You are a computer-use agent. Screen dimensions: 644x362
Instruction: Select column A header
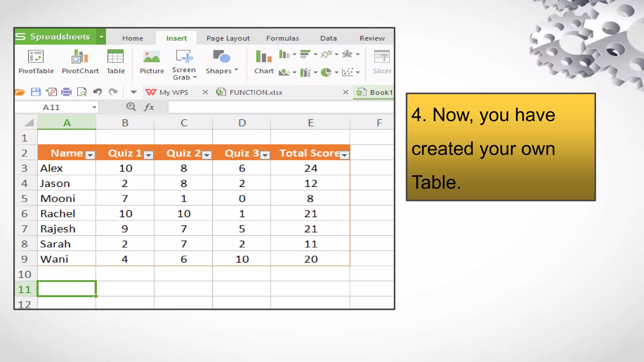[x=67, y=123]
